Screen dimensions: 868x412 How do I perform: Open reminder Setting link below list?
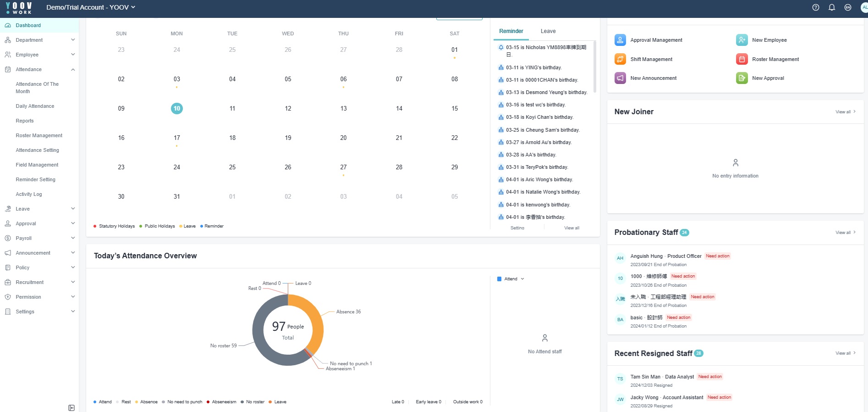pyautogui.click(x=517, y=228)
